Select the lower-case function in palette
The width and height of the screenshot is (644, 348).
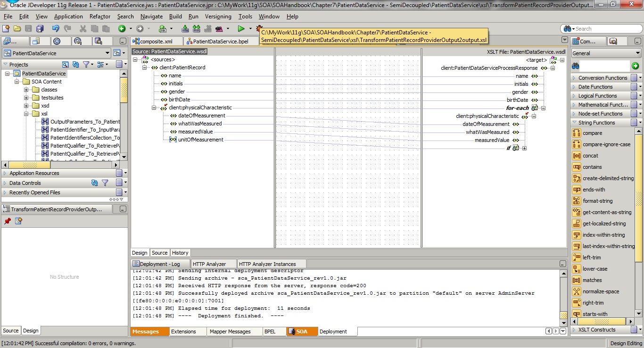(x=595, y=269)
